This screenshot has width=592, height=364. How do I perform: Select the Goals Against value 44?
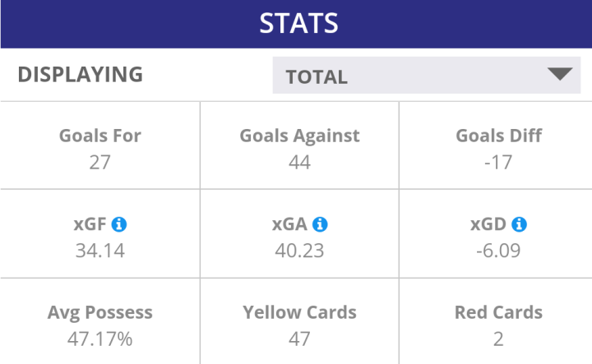pos(299,162)
